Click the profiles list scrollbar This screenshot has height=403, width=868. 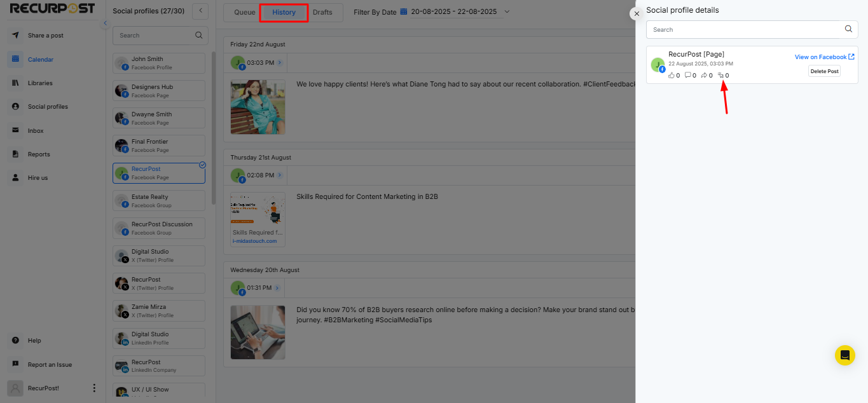point(214,127)
